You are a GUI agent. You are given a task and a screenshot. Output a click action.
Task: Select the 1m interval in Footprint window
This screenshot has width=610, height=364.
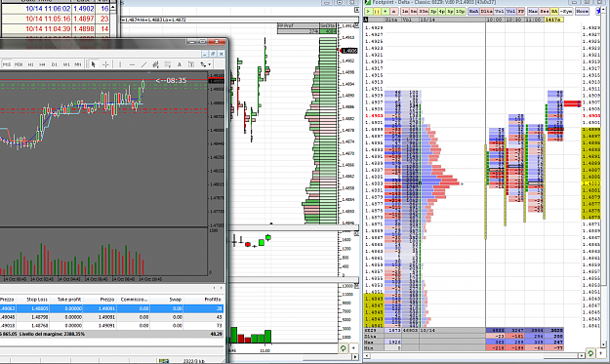(405, 12)
